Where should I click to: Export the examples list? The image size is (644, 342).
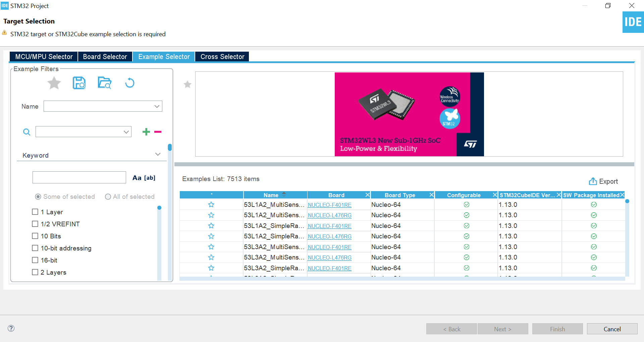tap(604, 181)
